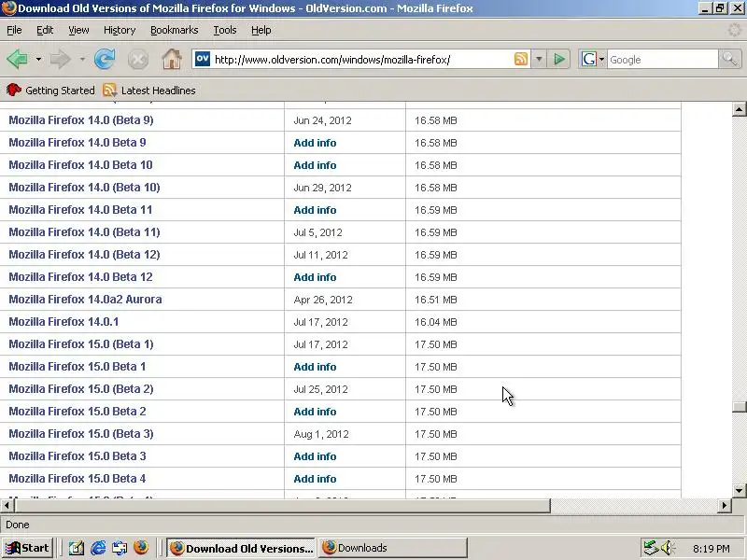Click the OV site icon in address bar

(203, 59)
